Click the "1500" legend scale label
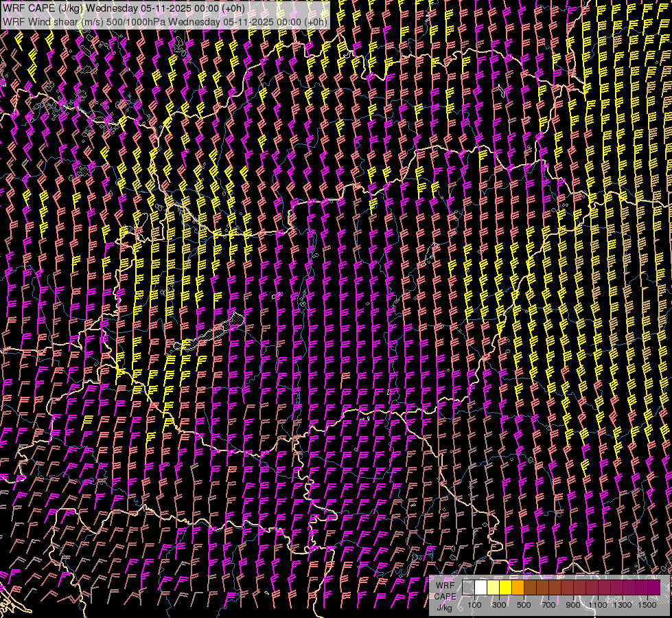The height and width of the screenshot is (618, 672). tap(647, 605)
